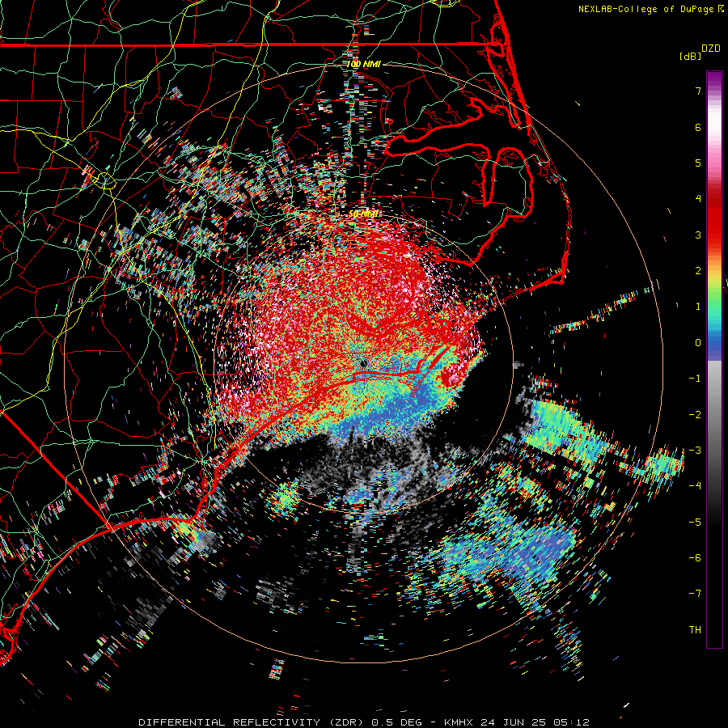Click the [dB] unit label
728x728 pixels.
pyautogui.click(x=691, y=56)
